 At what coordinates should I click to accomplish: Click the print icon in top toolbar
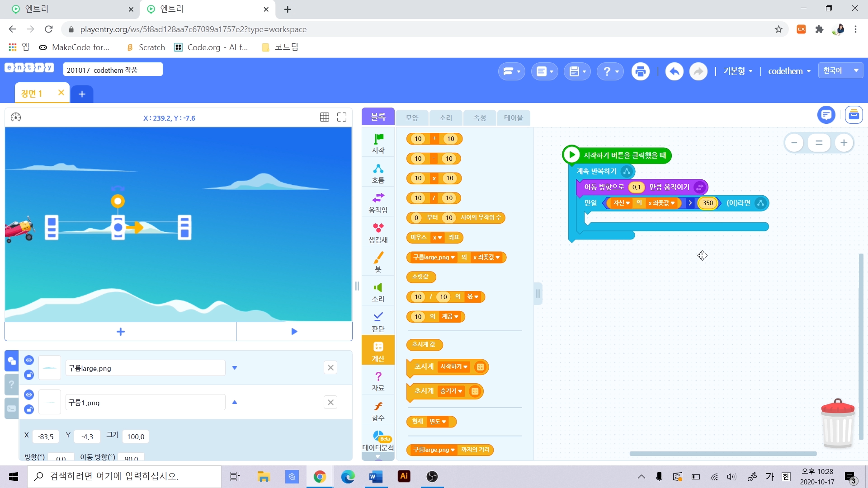pos(640,71)
